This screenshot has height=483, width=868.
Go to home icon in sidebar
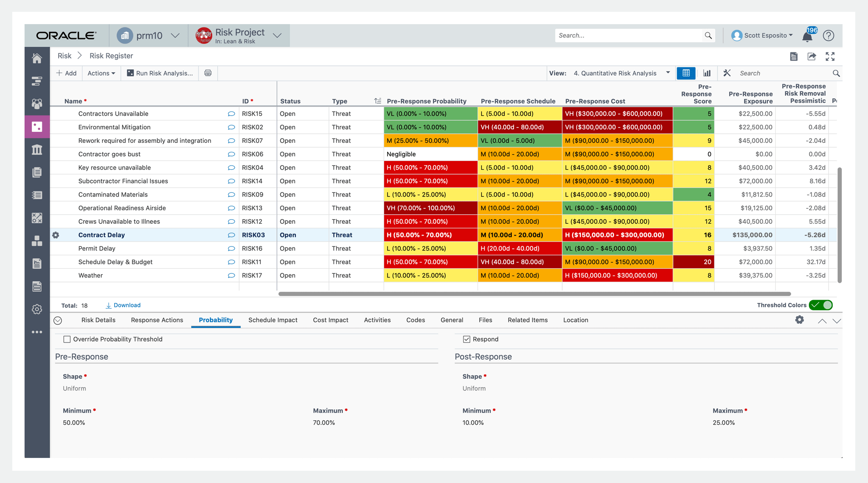(37, 59)
